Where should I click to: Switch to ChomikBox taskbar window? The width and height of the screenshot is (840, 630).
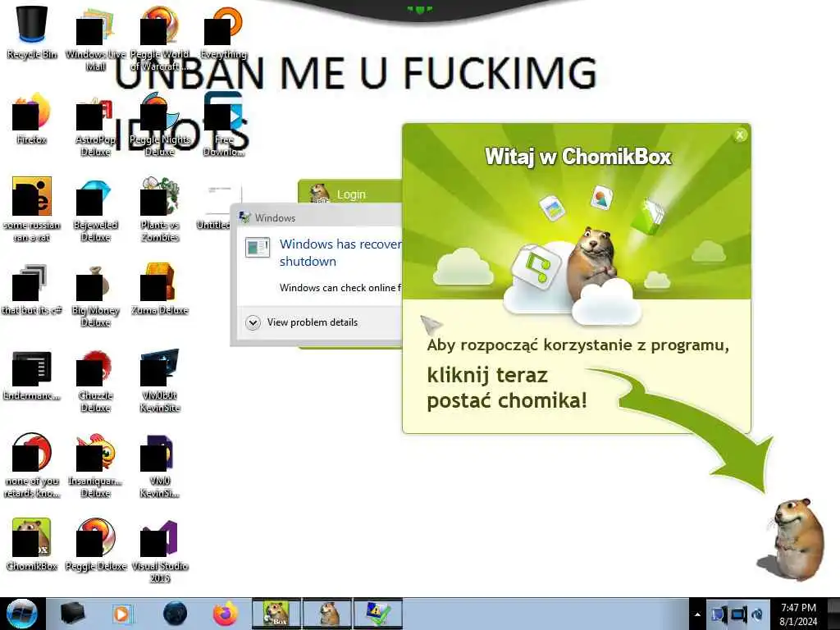coord(276,614)
